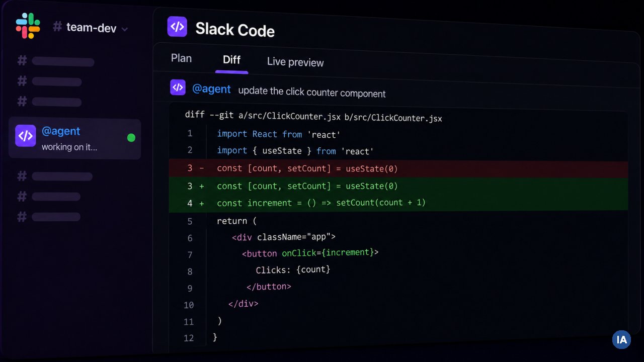
Task: Open the team-dev workspace dropdown chevron
Action: pos(124,29)
